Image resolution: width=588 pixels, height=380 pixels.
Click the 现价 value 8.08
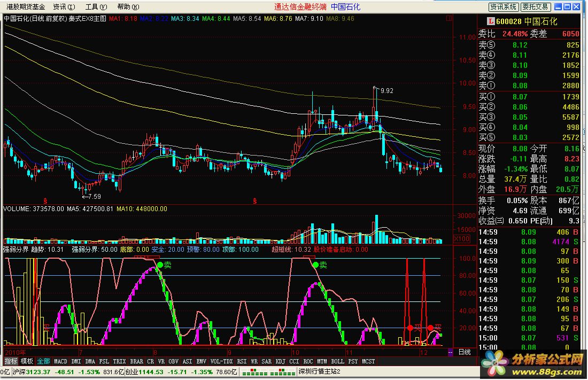click(x=520, y=149)
